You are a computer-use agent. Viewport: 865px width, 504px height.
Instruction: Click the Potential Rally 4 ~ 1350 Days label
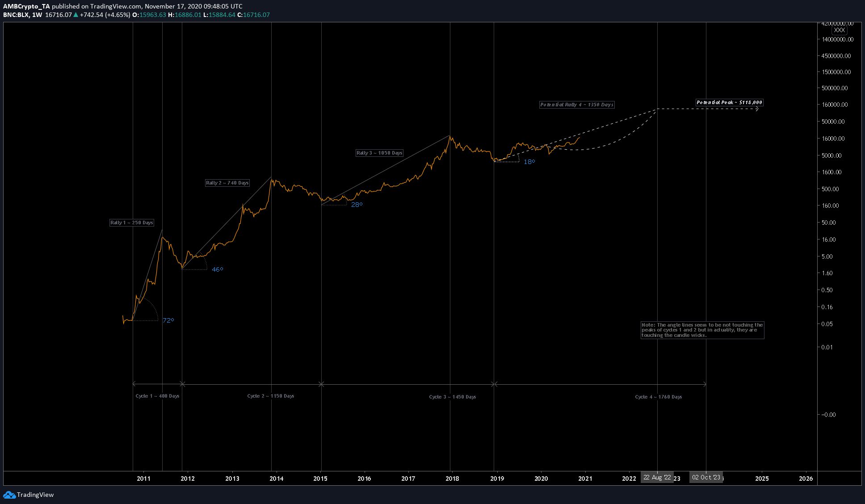(x=576, y=105)
